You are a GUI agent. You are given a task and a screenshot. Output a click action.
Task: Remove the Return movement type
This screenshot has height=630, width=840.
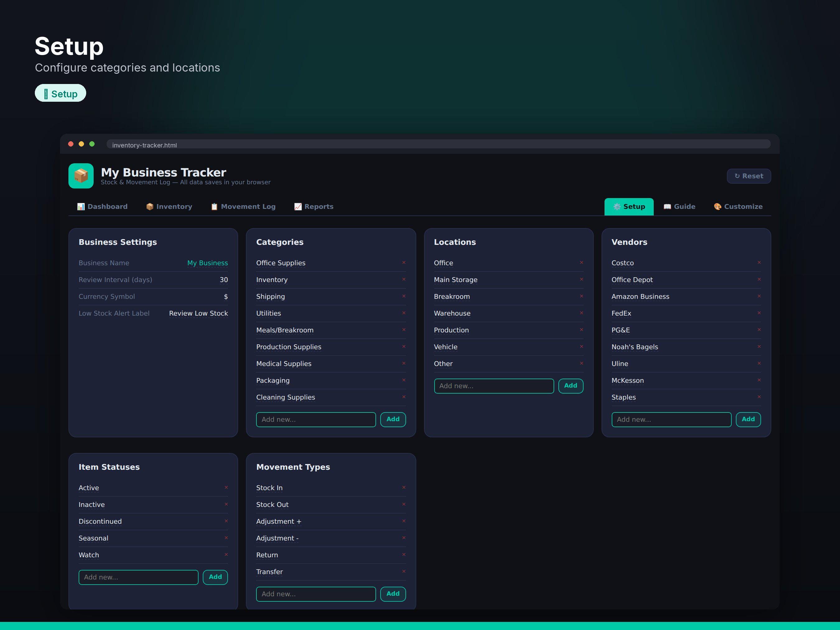pos(404,554)
